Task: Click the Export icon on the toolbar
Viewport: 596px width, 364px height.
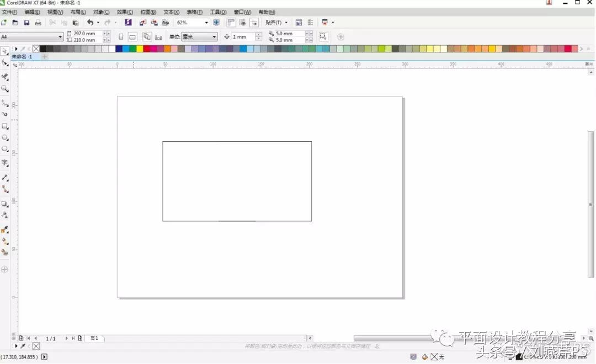Action: (155, 22)
